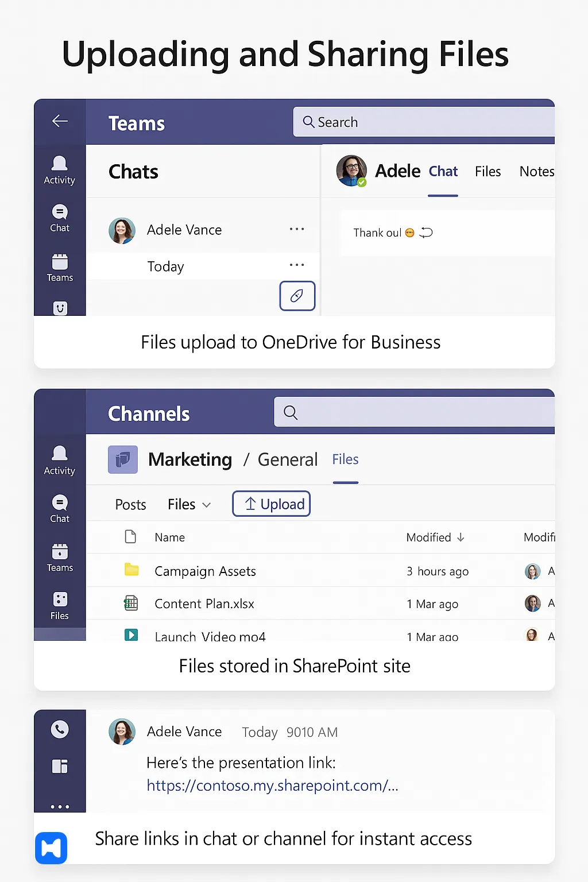This screenshot has width=588, height=882.
Task: Open the Posts tab in Marketing General
Action: pyautogui.click(x=130, y=504)
